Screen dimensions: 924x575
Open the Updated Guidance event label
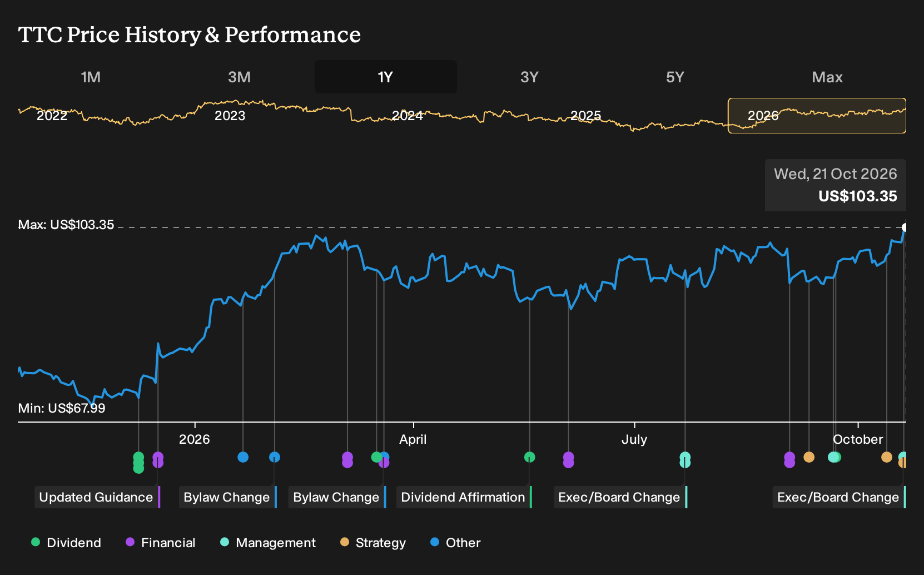point(97,497)
